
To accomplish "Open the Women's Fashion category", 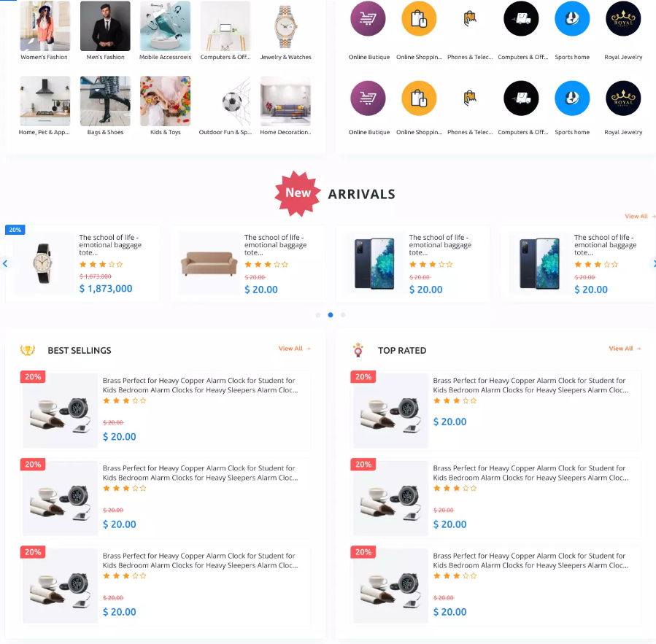I will point(45,26).
